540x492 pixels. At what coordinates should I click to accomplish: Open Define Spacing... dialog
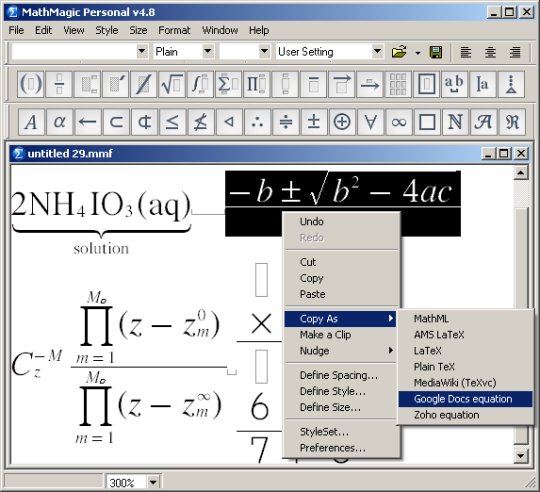pos(341,375)
